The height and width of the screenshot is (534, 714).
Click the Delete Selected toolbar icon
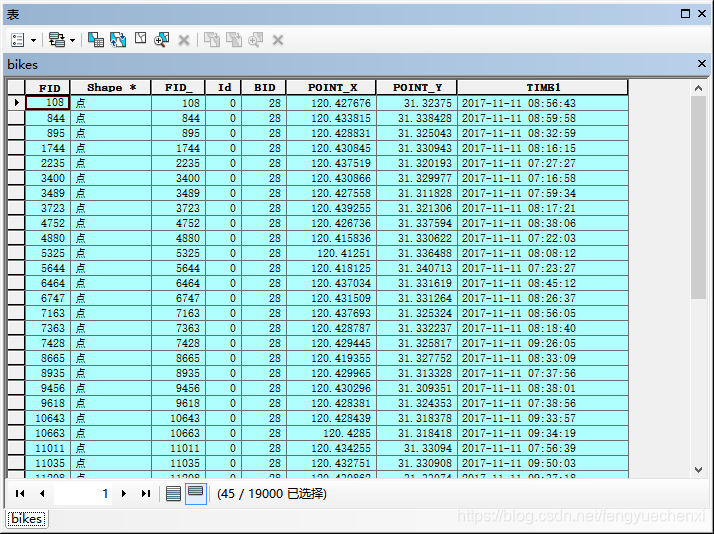pos(184,41)
